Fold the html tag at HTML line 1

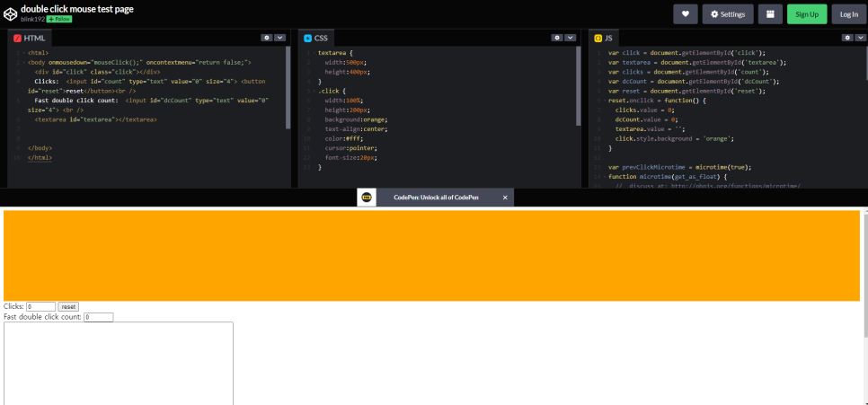(x=23, y=53)
